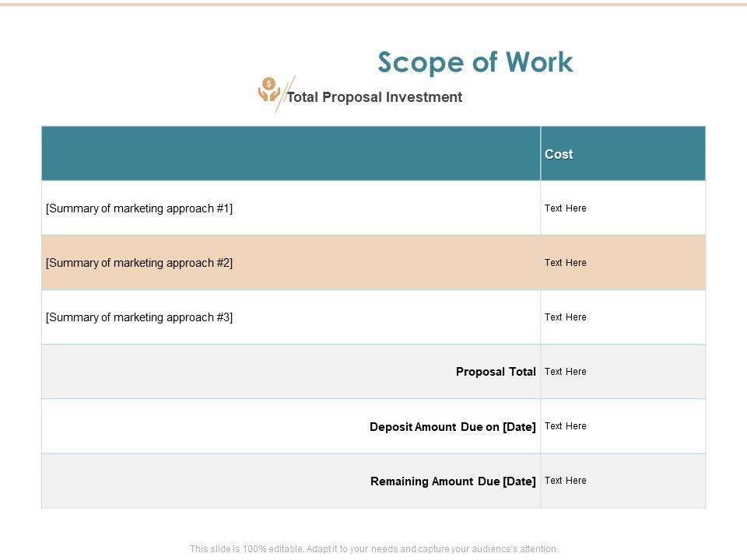
Task: Click the peach accent bar at slide top
Action: pos(373,4)
